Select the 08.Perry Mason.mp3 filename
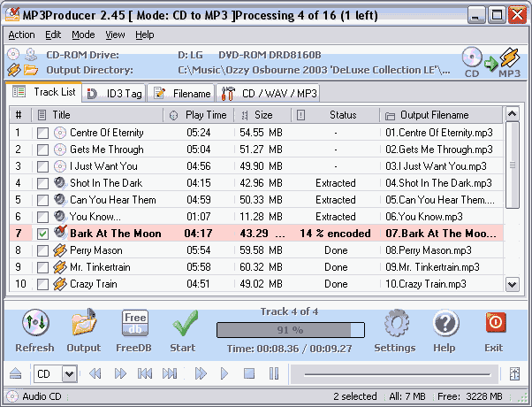The width and height of the screenshot is (532, 407). [x=429, y=250]
